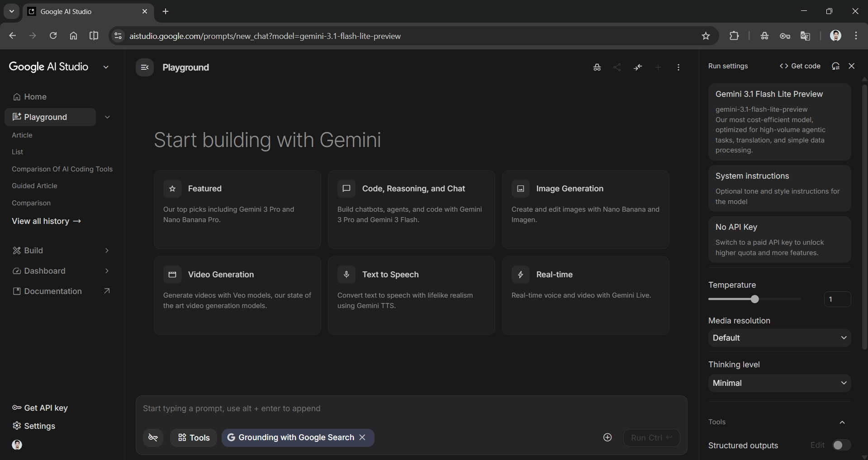The height and width of the screenshot is (460, 868).
Task: Remove the Grounding with Google Search chip
Action: coord(362,437)
